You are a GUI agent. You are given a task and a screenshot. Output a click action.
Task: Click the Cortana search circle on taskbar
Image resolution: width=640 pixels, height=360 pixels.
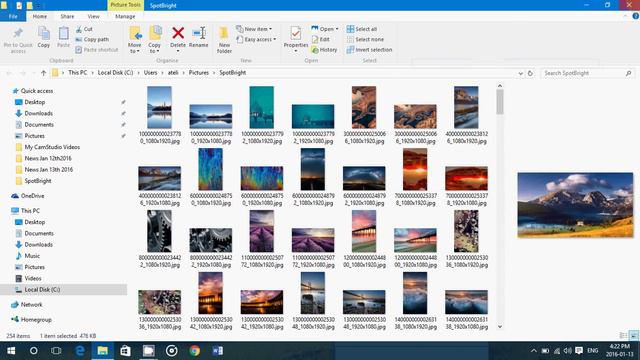tap(33, 350)
